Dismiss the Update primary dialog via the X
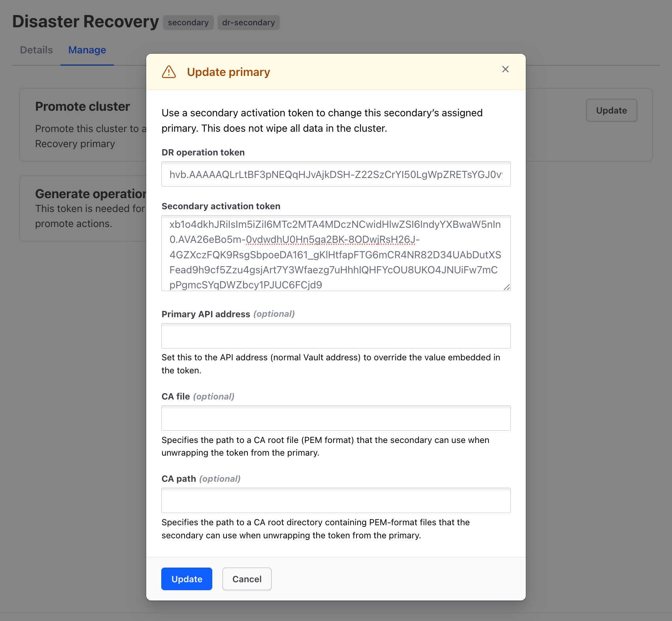Viewport: 672px width, 621px height. (x=505, y=69)
